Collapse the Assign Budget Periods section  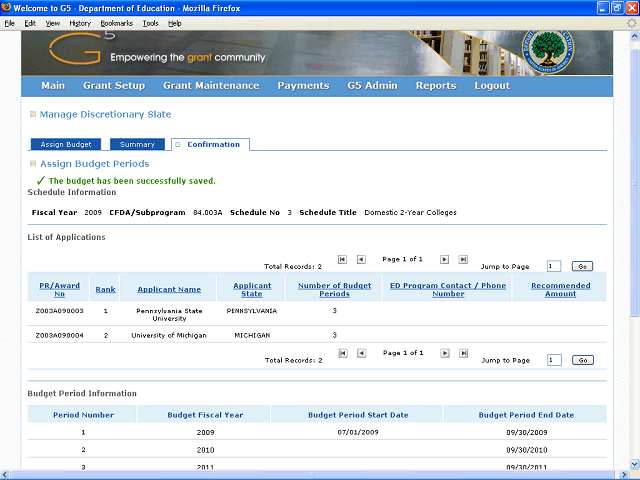point(33,164)
